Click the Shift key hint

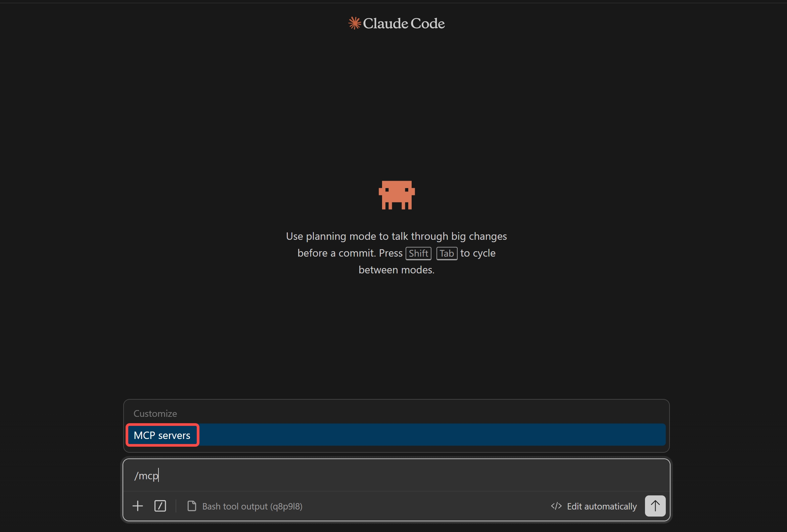418,254
